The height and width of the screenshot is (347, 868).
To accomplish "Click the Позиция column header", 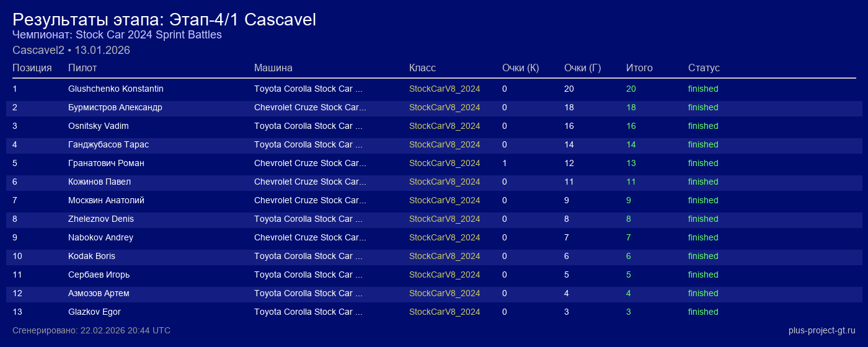I will click(x=32, y=68).
